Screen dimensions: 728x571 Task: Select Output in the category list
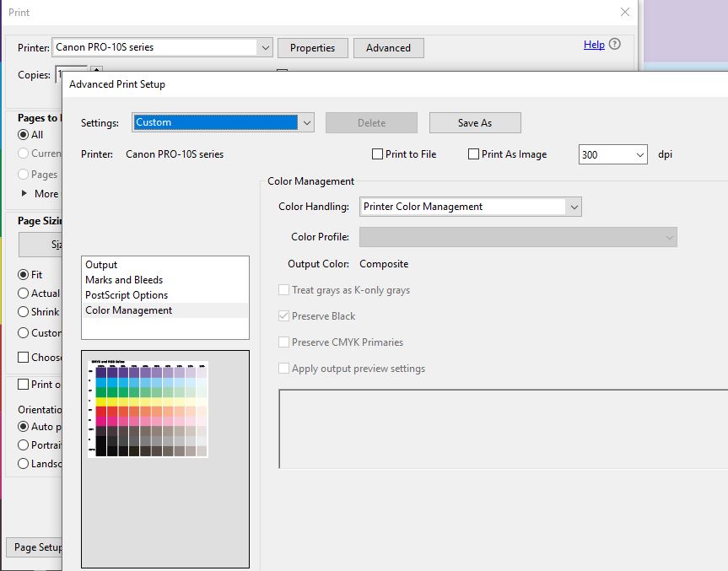(101, 265)
